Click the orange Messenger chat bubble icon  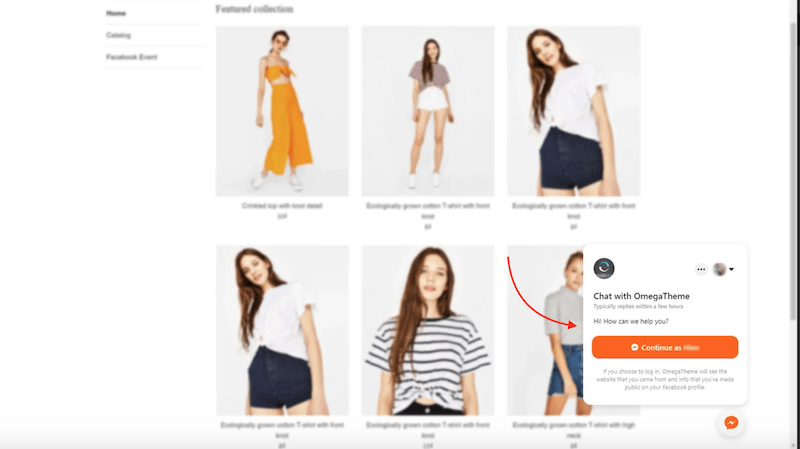tap(731, 422)
